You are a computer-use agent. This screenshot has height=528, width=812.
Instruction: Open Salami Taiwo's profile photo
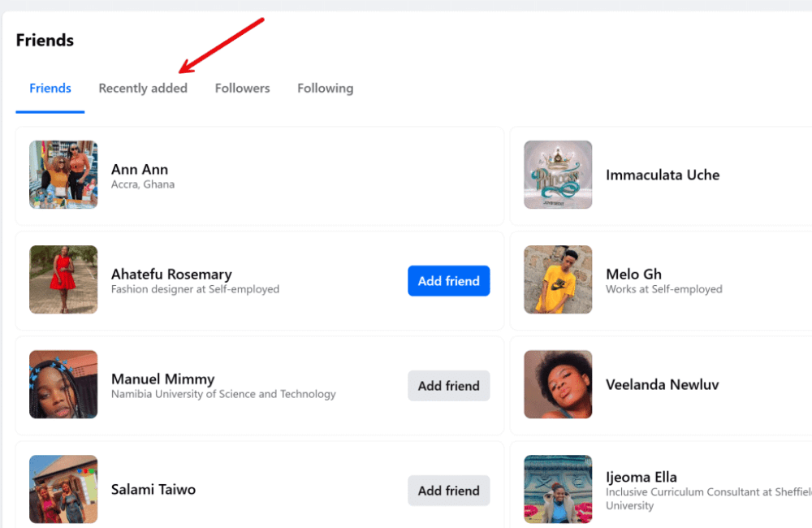click(63, 489)
